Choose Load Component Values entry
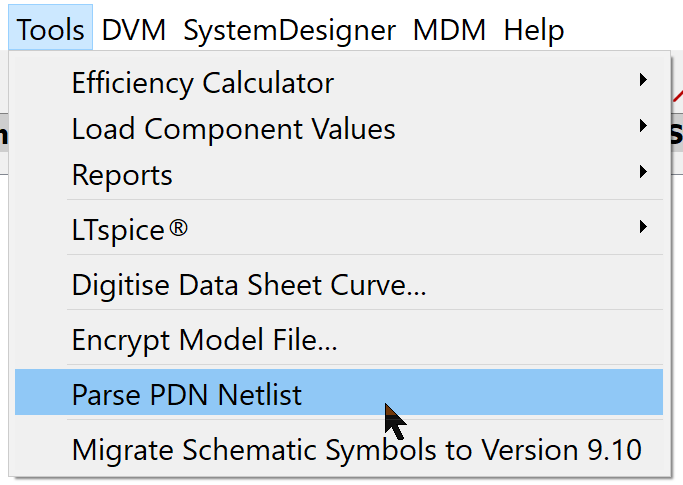Screen dimensions: 683x485 point(233,128)
